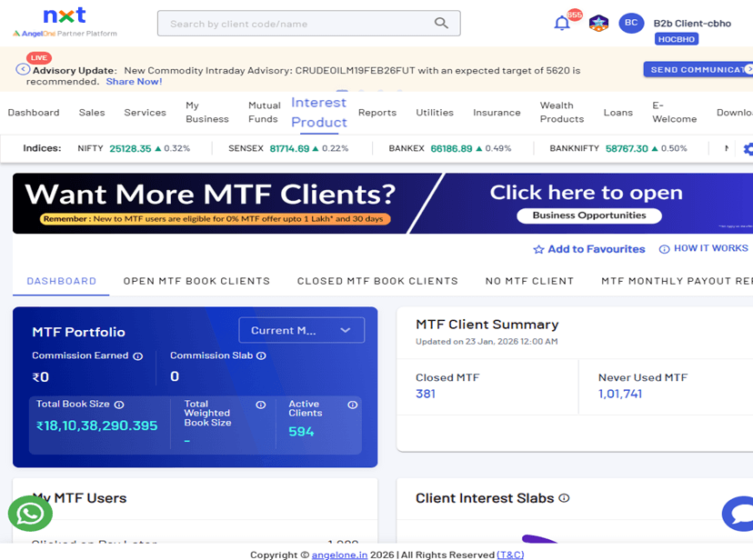Click the Send Communication button
The width and height of the screenshot is (753, 560).
coord(698,70)
